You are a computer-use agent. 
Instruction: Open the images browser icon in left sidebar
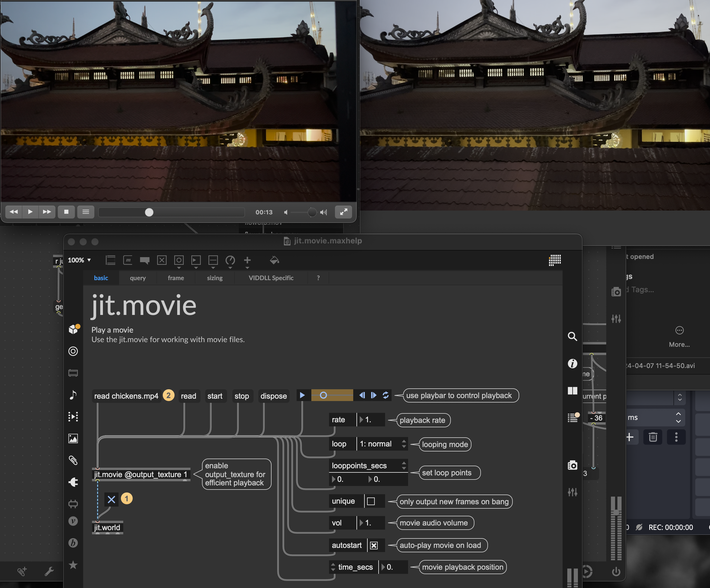(73, 438)
